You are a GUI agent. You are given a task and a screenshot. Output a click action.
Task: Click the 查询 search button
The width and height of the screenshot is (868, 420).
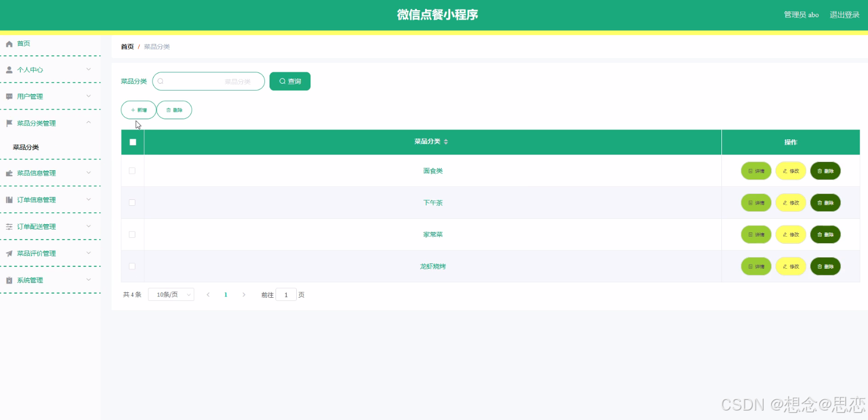pyautogui.click(x=290, y=81)
